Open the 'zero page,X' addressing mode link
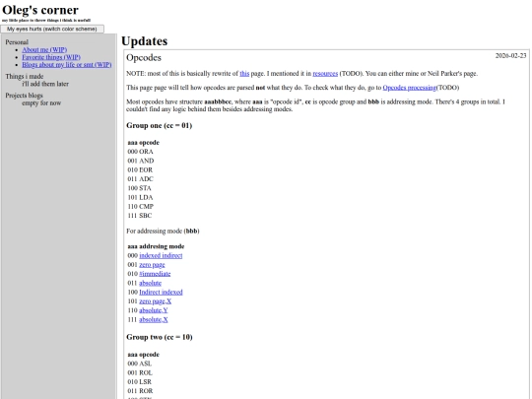Image resolution: width=532 pixels, height=399 pixels. point(156,301)
